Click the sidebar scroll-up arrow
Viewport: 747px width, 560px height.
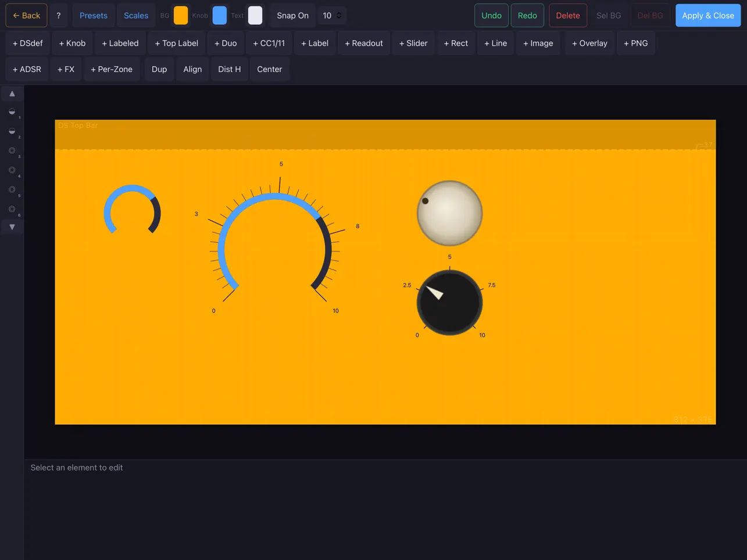point(12,94)
